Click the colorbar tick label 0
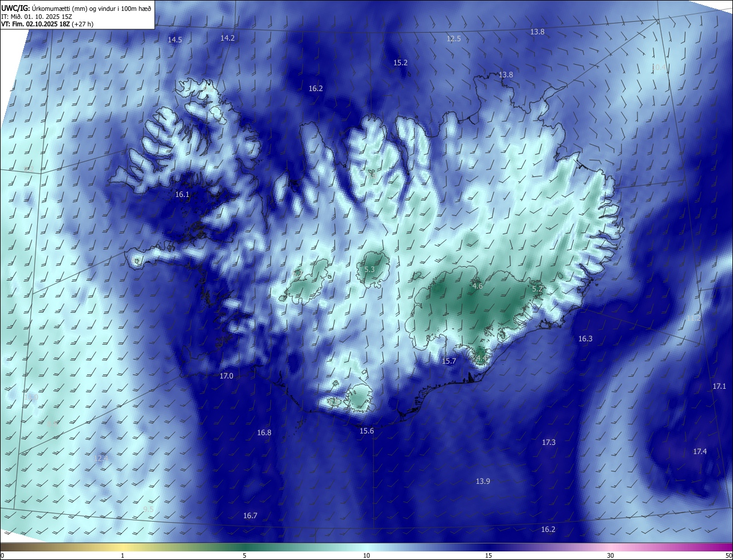This screenshot has height=560, width=733. [x=2, y=555]
